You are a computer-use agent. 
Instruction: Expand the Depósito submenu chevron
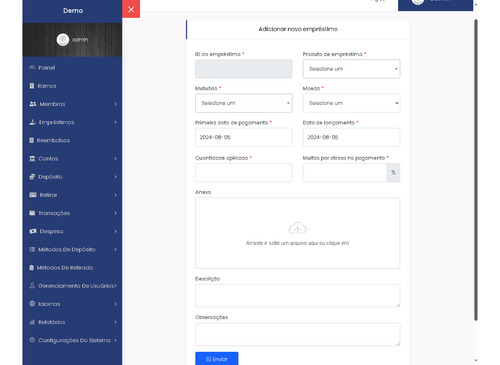(115, 177)
